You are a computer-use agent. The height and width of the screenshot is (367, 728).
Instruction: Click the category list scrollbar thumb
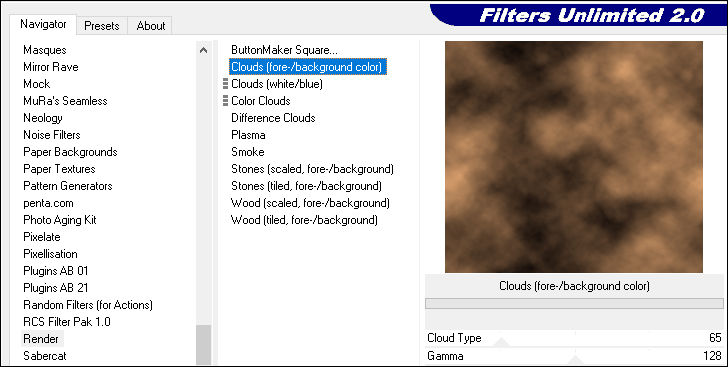coord(203,345)
